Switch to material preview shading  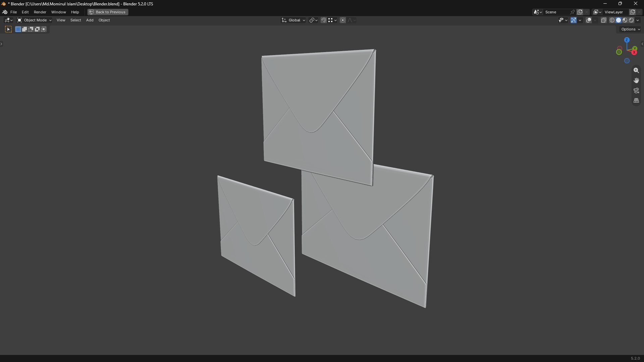(625, 20)
